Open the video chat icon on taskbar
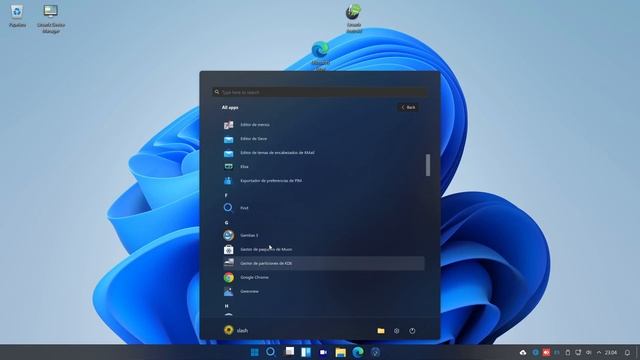This screenshot has height=360, width=640. pos(323,352)
